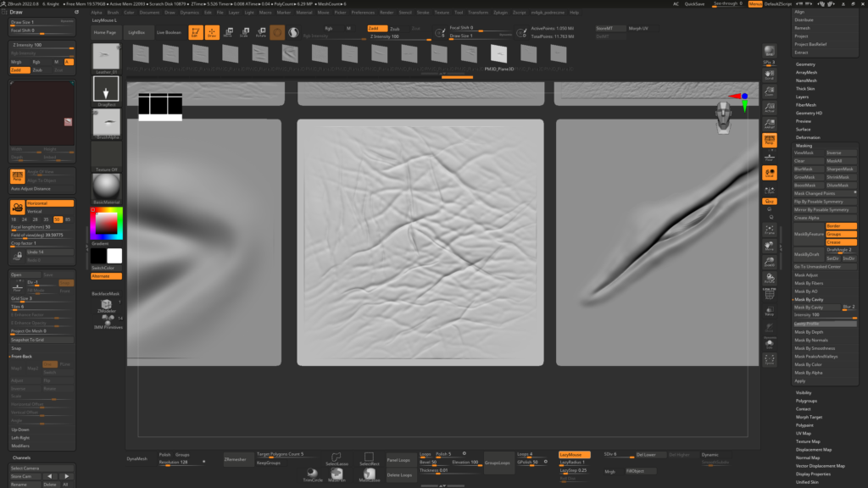Viewport: 868px width, 488px height.
Task: Select the SelectRect brush icon
Action: point(369,458)
